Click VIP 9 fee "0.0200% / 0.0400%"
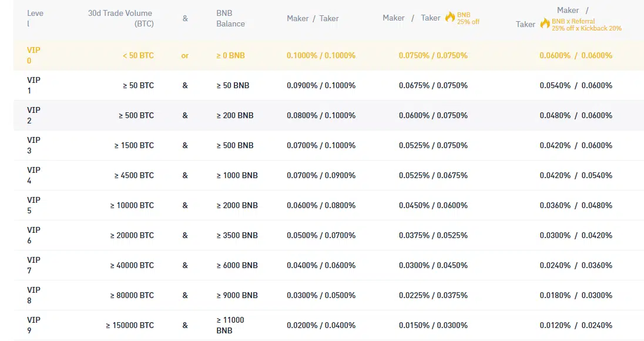 click(x=321, y=325)
